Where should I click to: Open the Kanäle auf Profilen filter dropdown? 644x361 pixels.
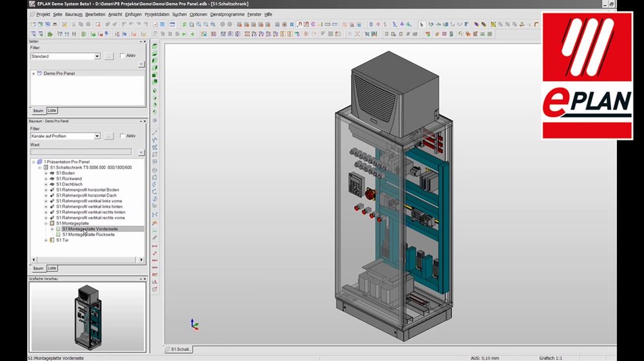[97, 136]
